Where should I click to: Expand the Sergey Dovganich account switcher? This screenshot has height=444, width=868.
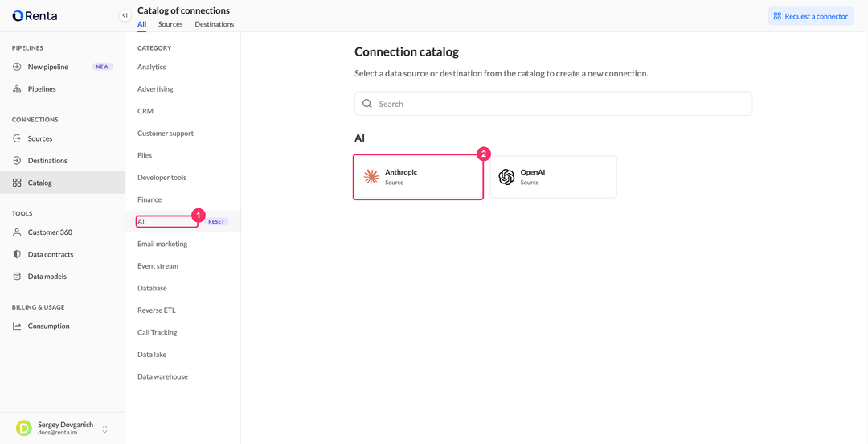point(104,429)
